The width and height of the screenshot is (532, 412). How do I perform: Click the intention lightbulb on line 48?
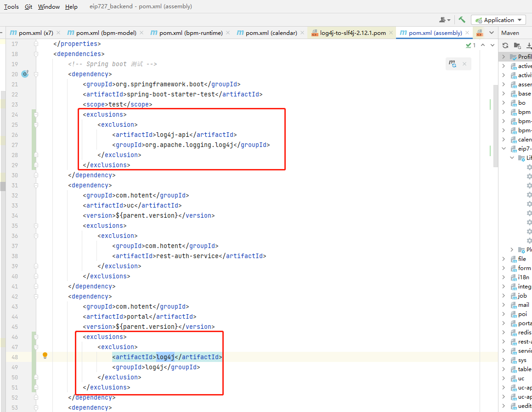[x=45, y=356]
